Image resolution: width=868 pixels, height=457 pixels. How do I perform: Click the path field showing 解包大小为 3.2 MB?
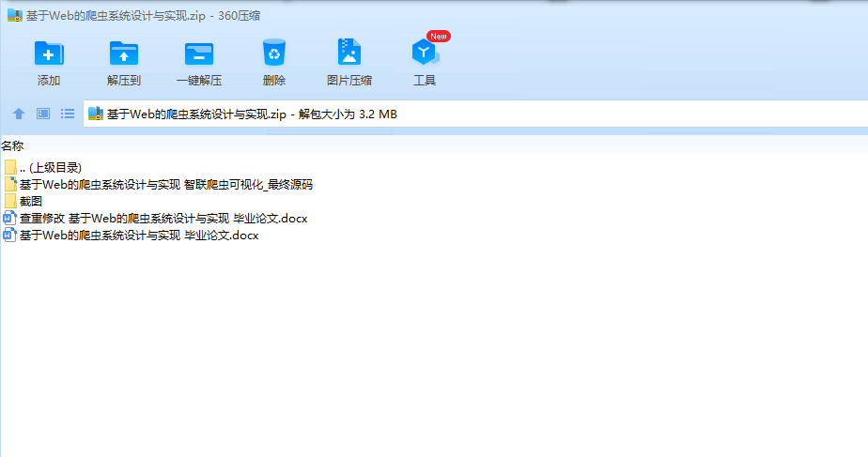coord(475,114)
